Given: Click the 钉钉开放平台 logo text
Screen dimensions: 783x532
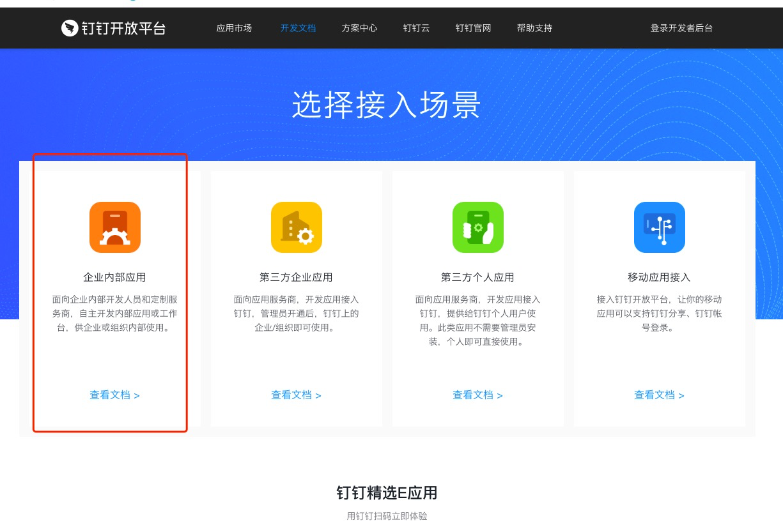Looking at the screenshot, I should [124, 28].
